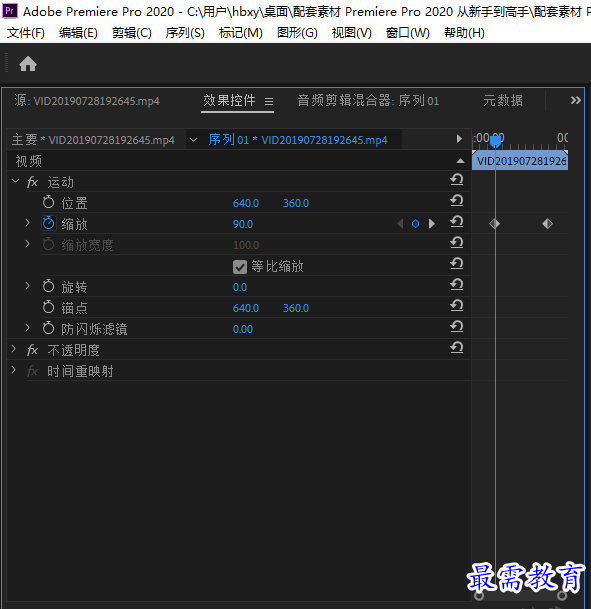The height and width of the screenshot is (609, 591).
Task: Toggle 缩放 animation stopwatch
Action: [x=49, y=223]
